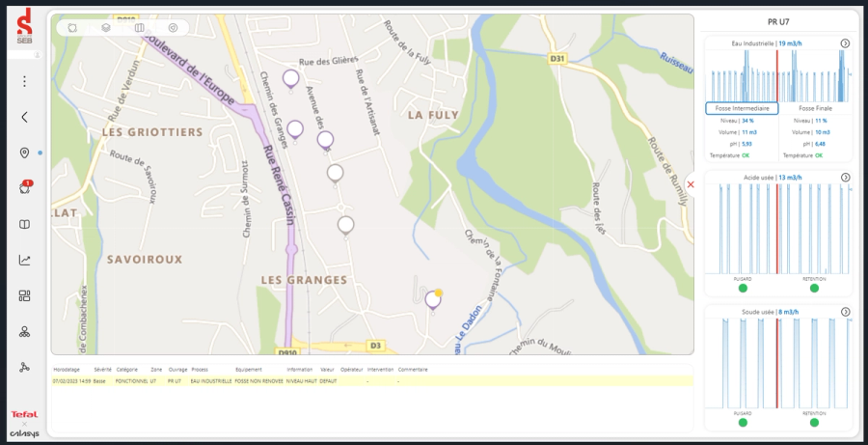Viewport: 868px width, 445px height.
Task: Click Acide usée RETENTION green indicator
Action: tap(814, 289)
